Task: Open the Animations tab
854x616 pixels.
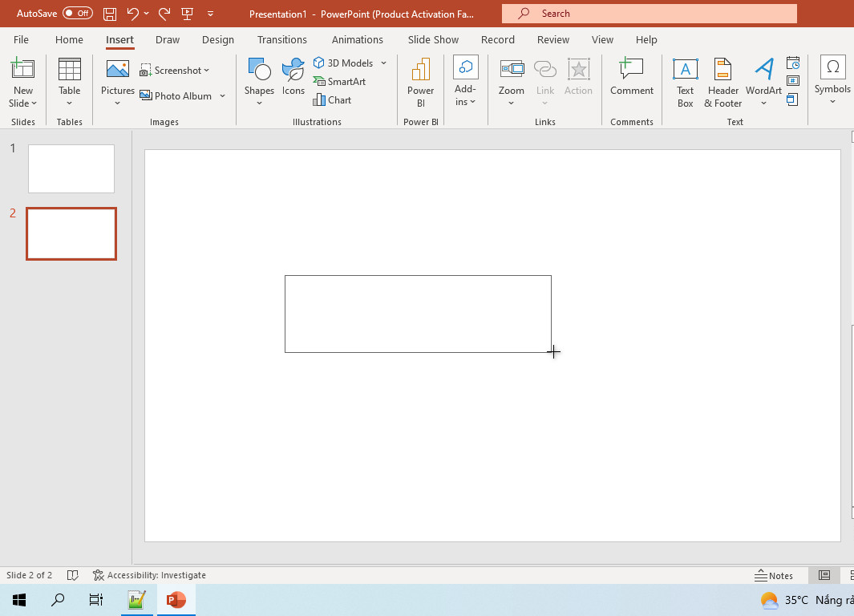Action: click(x=358, y=40)
